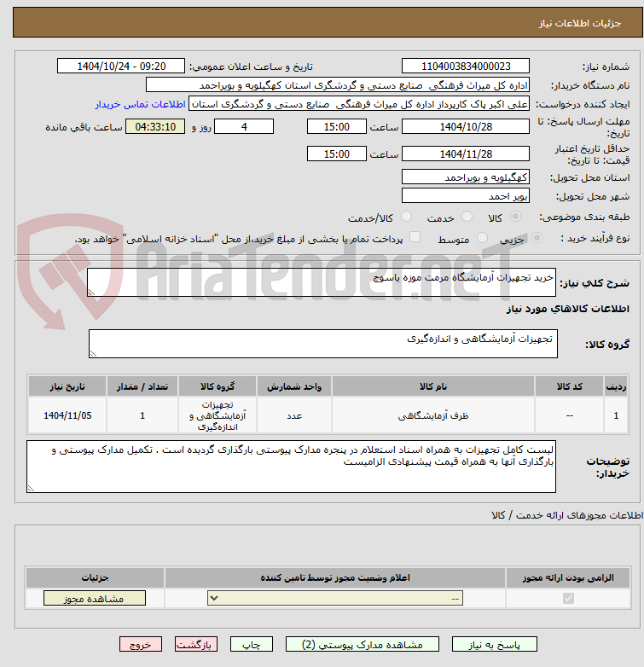Select the متوسط purchase type radio
The height and width of the screenshot is (667, 644).
coord(482,238)
